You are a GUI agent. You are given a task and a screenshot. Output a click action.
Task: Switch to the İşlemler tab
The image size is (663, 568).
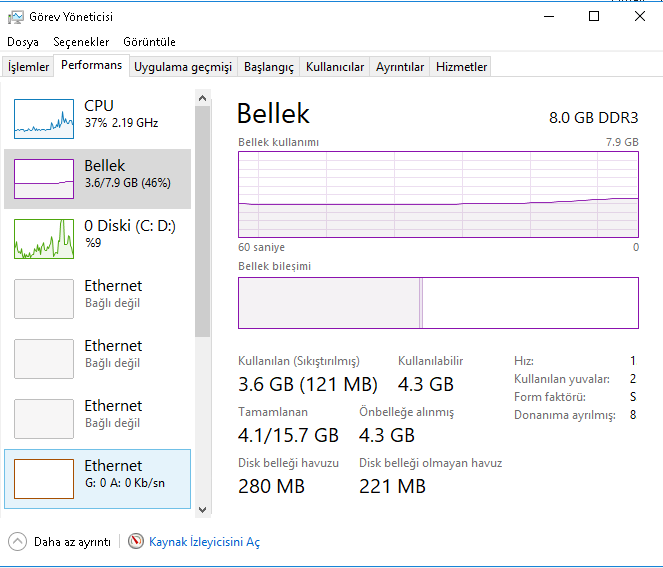pos(29,67)
